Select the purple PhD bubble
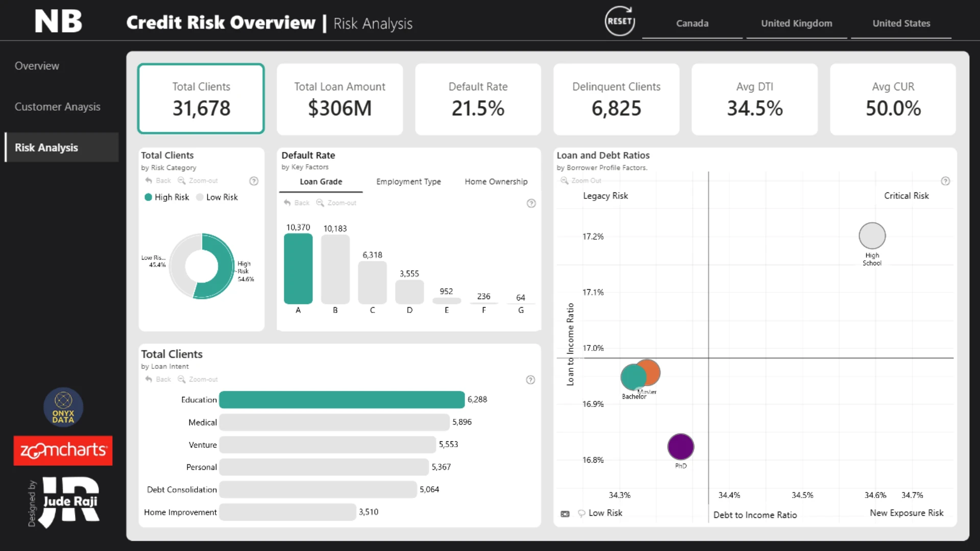 pos(680,447)
